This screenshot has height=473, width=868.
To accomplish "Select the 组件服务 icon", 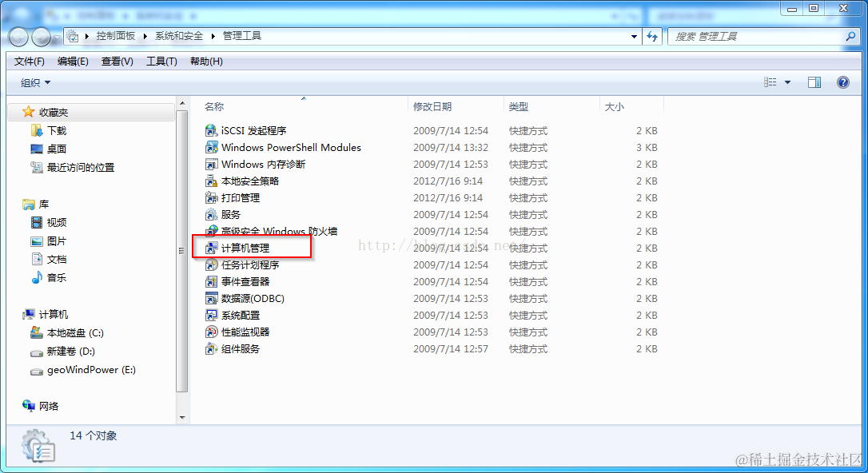I will pyautogui.click(x=211, y=348).
